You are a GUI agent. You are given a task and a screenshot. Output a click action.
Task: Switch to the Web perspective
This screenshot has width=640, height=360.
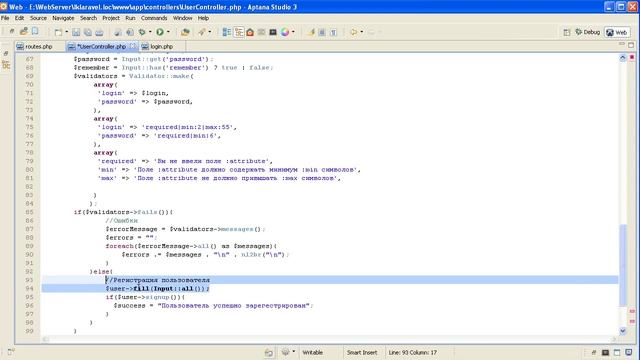617,32
